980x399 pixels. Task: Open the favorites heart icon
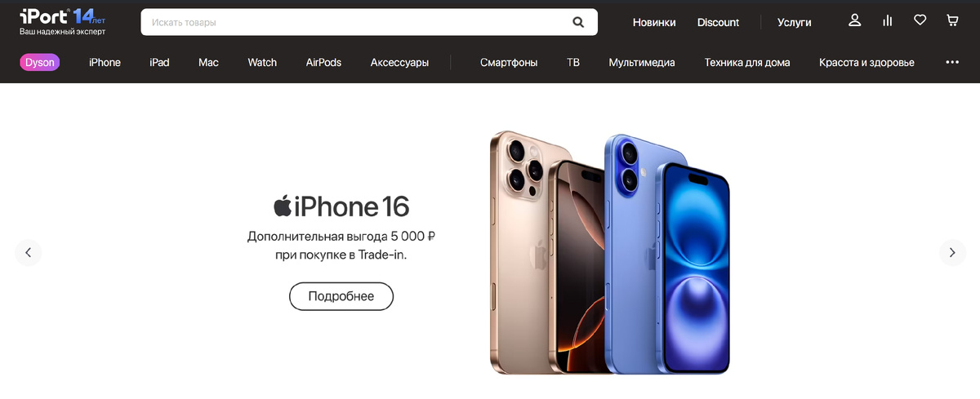(920, 20)
